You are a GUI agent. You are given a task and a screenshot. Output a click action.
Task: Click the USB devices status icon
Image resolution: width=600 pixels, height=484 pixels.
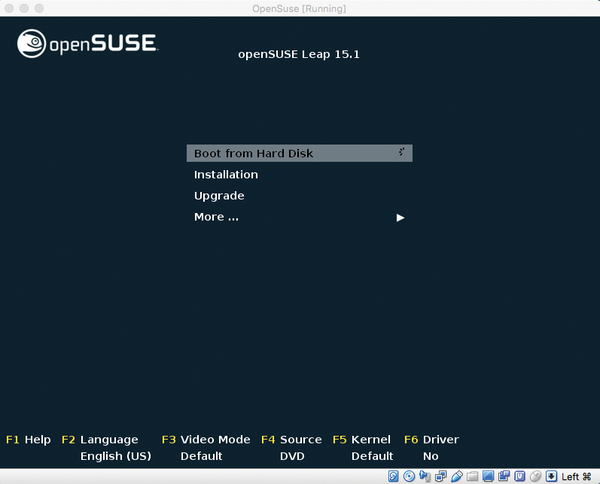[457, 476]
